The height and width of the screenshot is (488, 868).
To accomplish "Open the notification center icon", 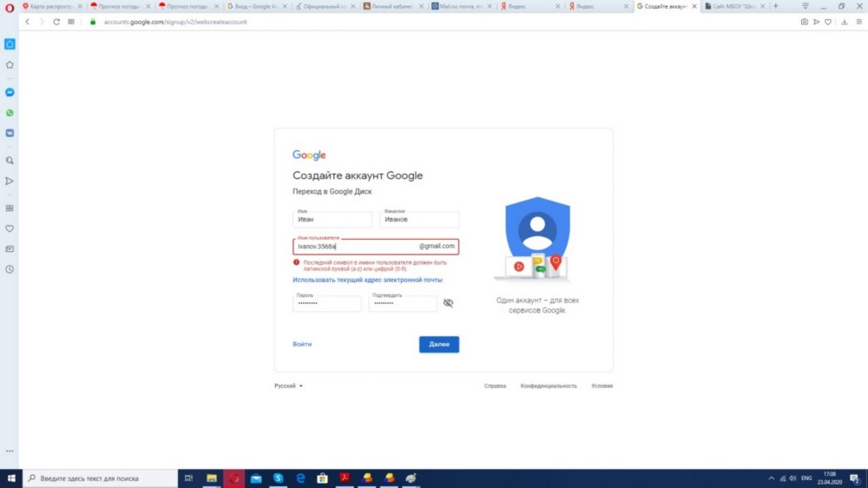I will click(855, 478).
